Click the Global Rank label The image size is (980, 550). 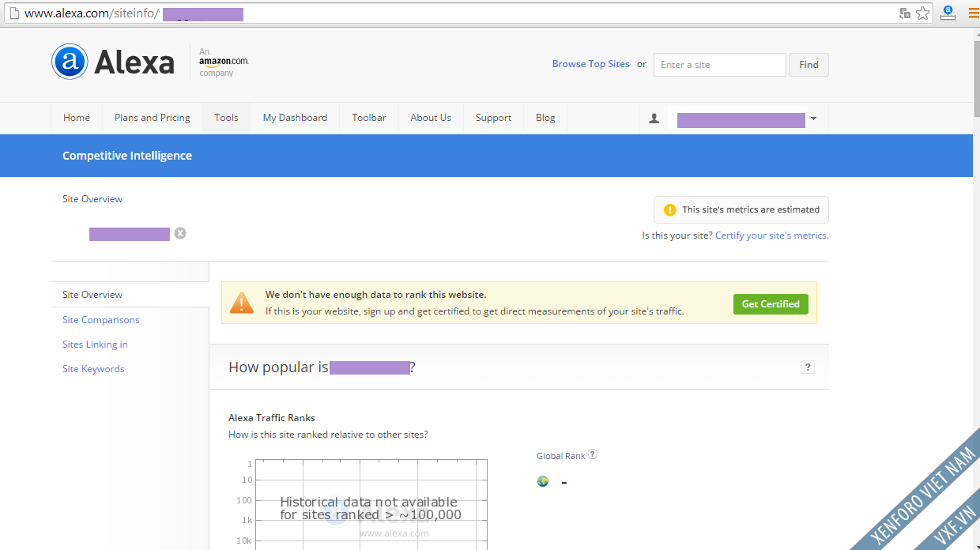coord(561,456)
